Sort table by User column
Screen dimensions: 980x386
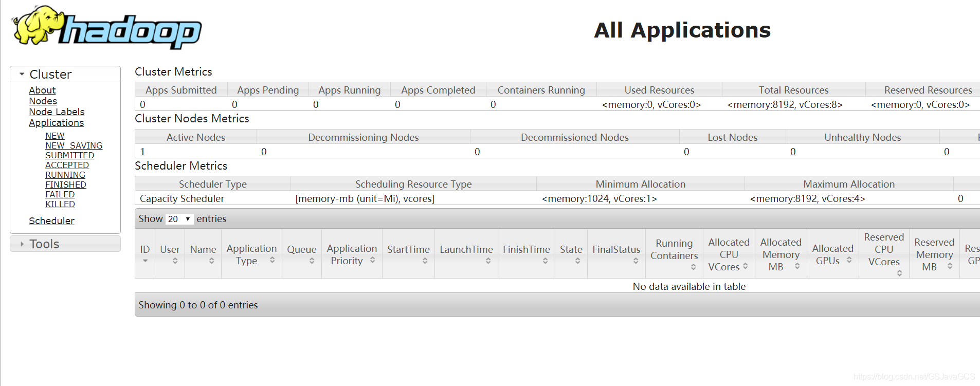pyautogui.click(x=170, y=254)
